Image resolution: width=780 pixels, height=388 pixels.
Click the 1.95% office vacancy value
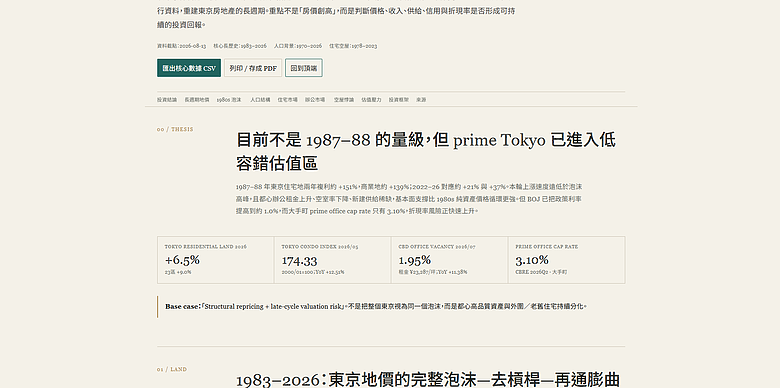pyautogui.click(x=415, y=260)
